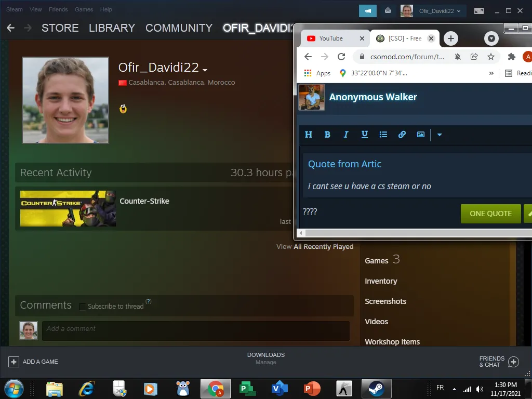Viewport: 532px width, 399px height.
Task: Click the ONE QUOTE button
Action: (x=490, y=214)
